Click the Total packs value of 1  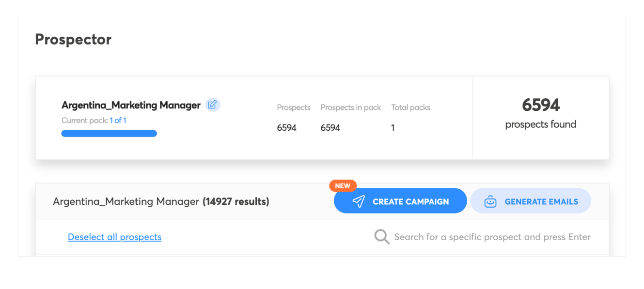tap(393, 128)
